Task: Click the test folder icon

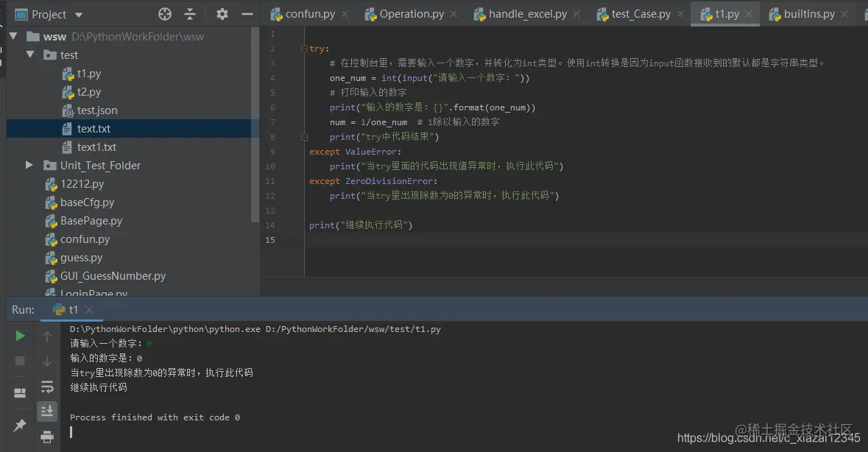Action: pyautogui.click(x=50, y=54)
